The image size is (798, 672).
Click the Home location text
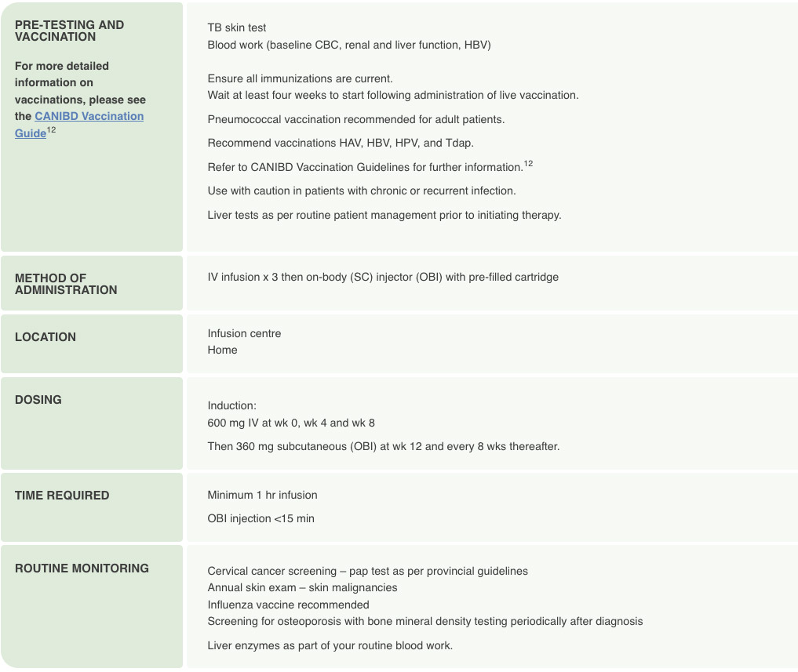pos(222,350)
